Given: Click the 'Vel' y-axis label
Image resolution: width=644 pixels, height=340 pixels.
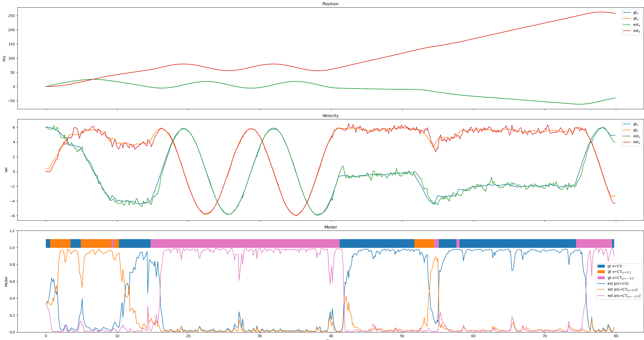Looking at the screenshot, I should (6, 170).
